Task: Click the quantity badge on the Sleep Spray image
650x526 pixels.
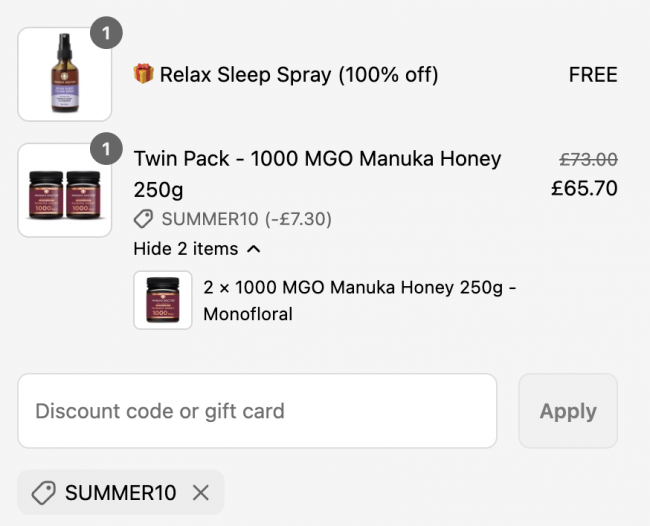Action: (x=106, y=33)
